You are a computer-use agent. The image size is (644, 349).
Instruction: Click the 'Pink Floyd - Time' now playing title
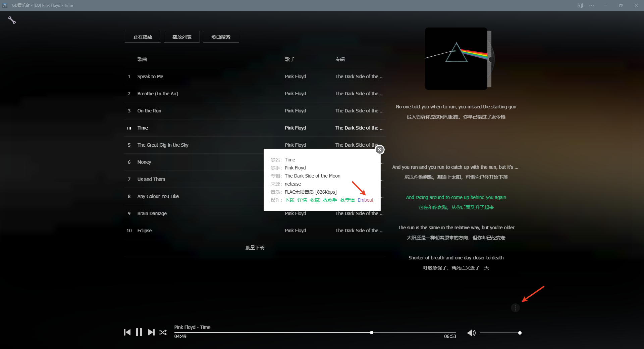pos(192,327)
